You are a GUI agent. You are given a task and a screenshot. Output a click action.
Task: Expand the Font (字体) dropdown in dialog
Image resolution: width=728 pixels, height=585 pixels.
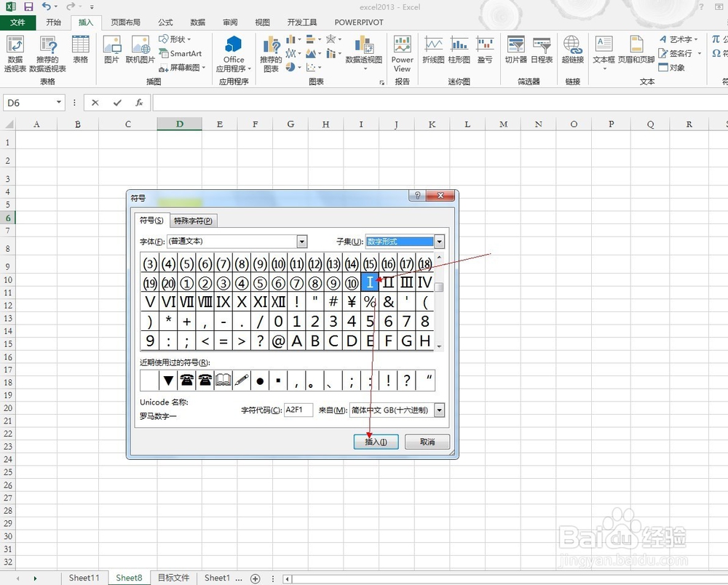(x=302, y=242)
